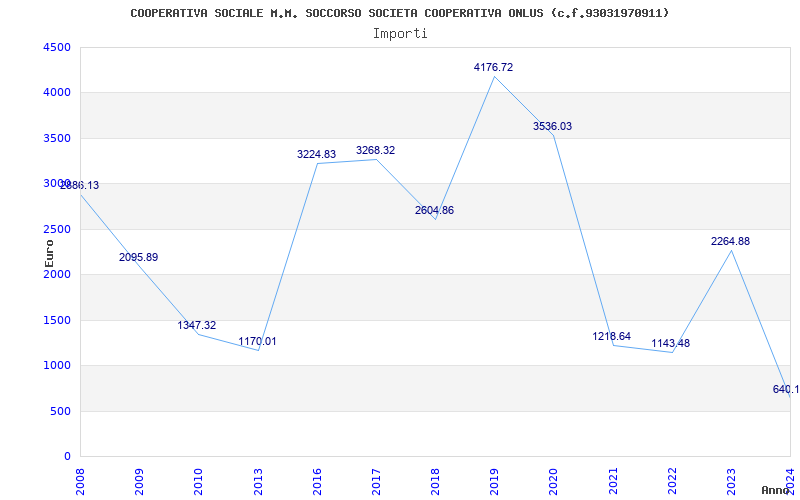Click the x-axis year 2016

coord(317,481)
